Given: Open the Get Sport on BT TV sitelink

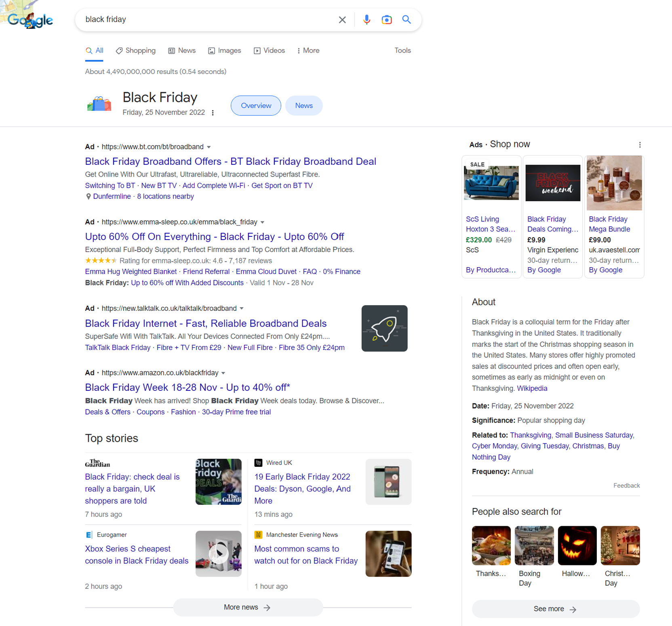Looking at the screenshot, I should pyautogui.click(x=282, y=185).
